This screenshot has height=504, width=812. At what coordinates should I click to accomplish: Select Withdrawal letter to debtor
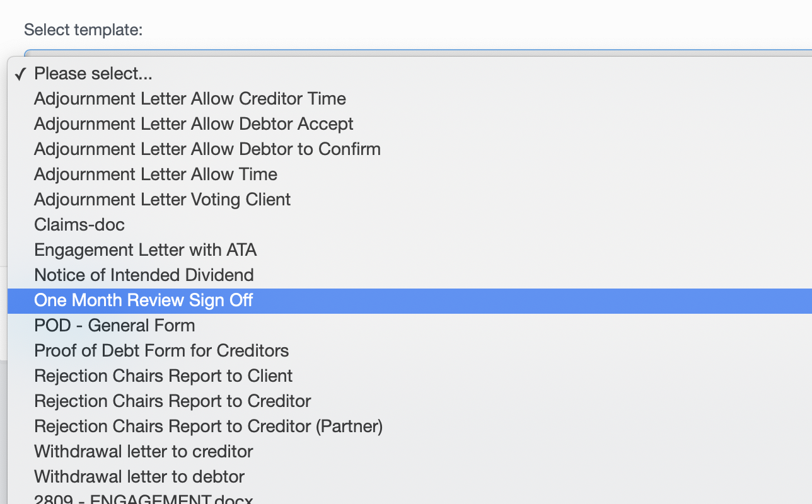tap(139, 477)
